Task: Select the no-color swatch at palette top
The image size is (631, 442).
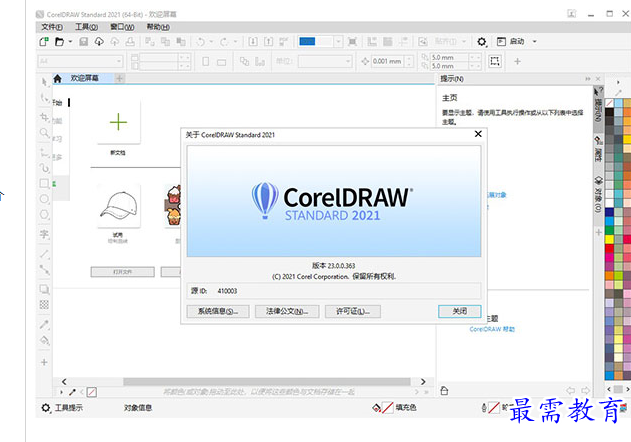Action: [x=610, y=103]
